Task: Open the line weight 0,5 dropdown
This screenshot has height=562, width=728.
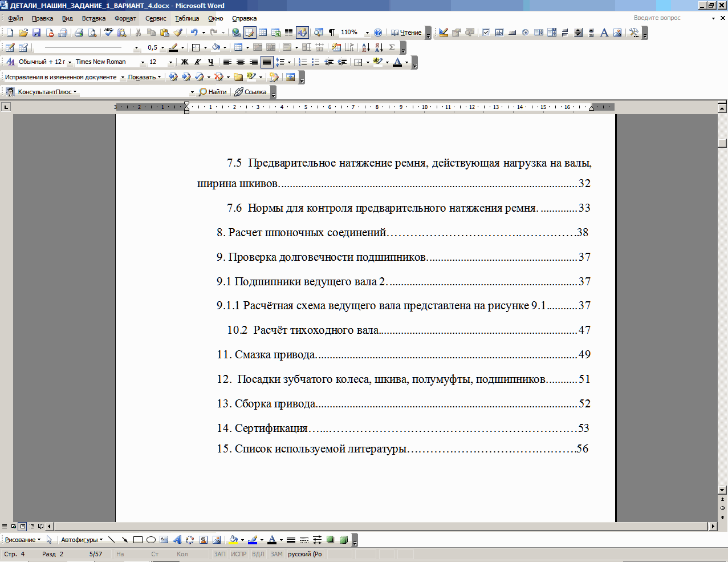Action: click(x=162, y=47)
